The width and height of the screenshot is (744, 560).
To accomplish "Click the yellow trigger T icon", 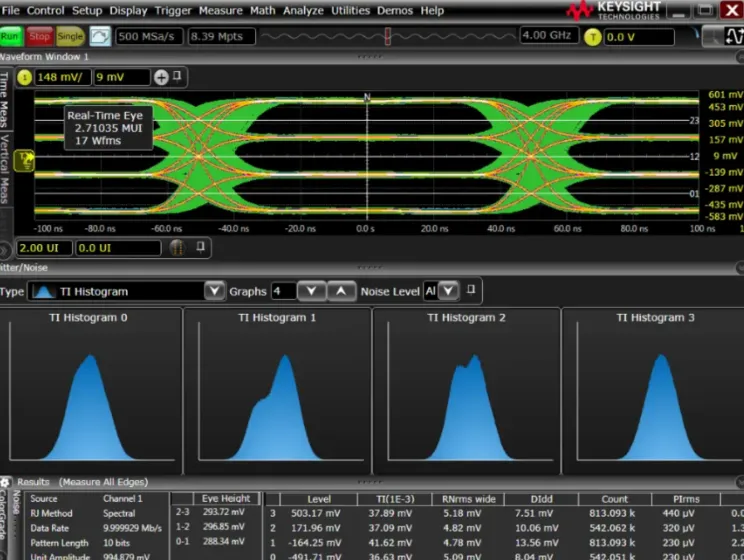I will pos(592,37).
